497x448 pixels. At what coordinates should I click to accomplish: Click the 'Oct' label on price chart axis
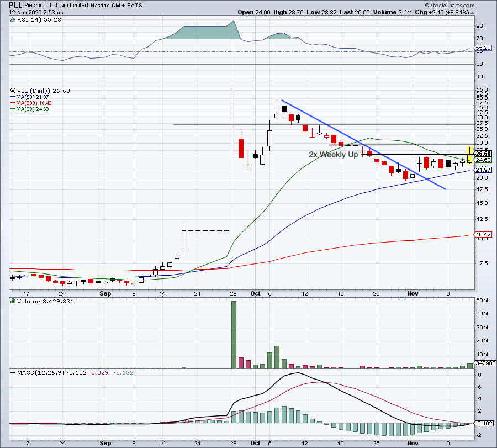(x=256, y=293)
